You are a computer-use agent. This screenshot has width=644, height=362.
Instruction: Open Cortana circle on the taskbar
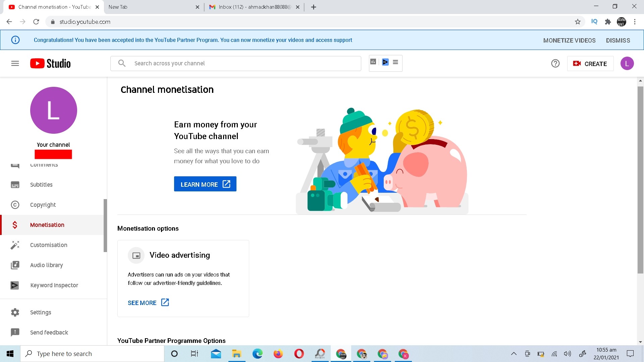coord(174,354)
